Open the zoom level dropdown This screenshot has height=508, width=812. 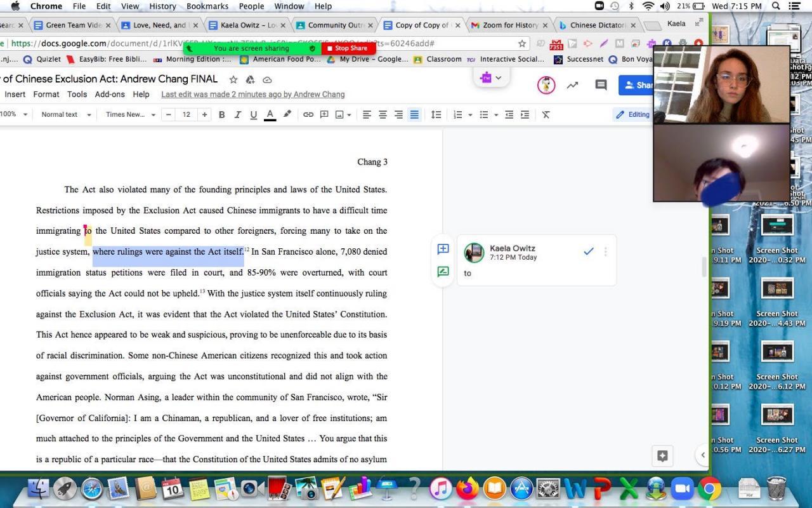[14, 114]
